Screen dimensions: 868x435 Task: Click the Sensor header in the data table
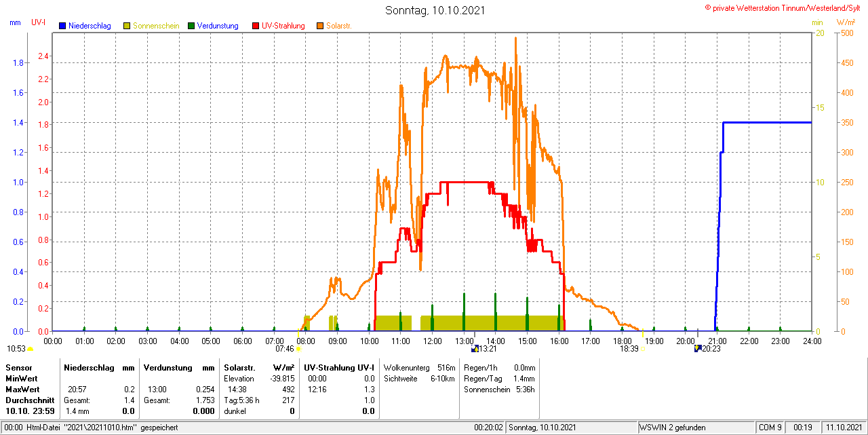pos(18,367)
